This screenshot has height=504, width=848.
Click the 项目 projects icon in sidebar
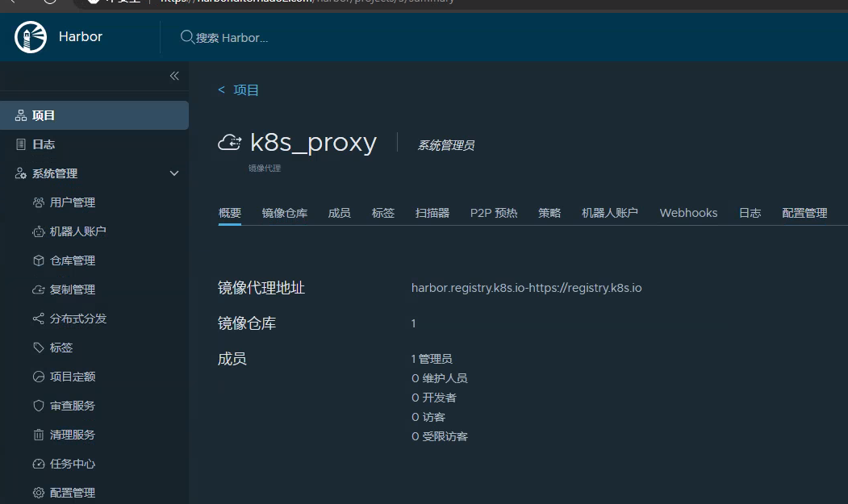coord(20,115)
